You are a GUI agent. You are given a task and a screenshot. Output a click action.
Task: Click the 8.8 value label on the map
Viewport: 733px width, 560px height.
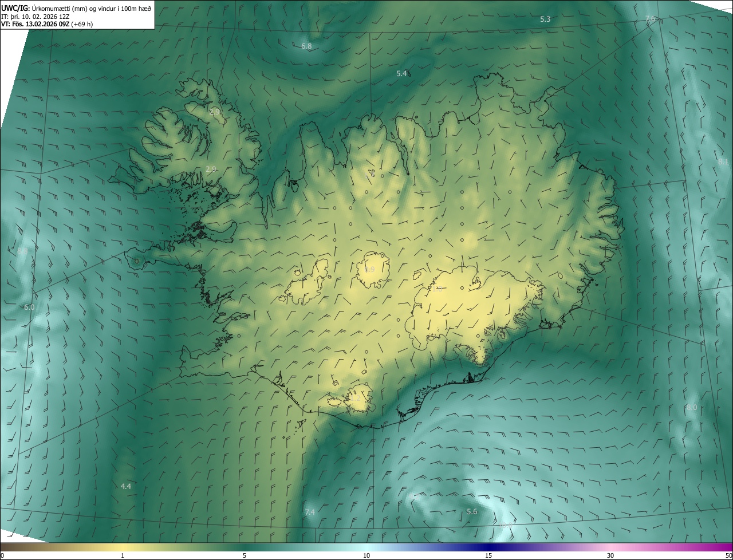tap(22, 251)
